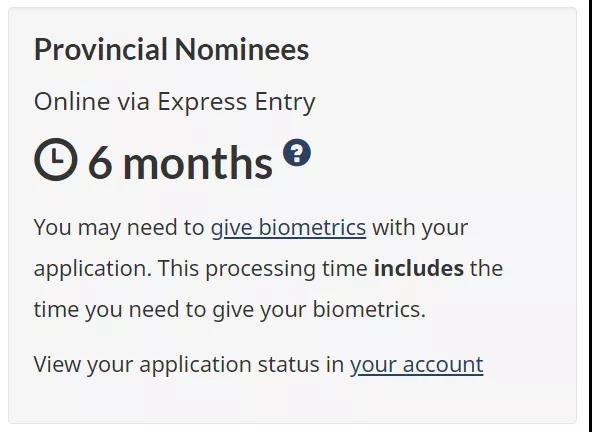Viewport: 592px width, 432px height.
Task: Click the word application starting the second line
Action: coord(93,268)
